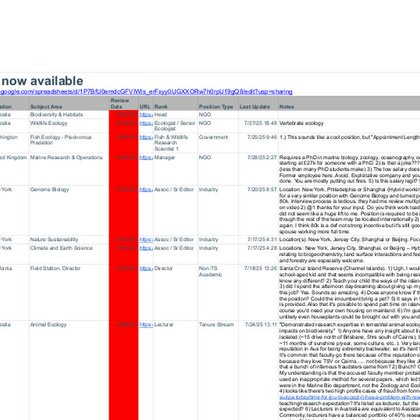Select the 'Climate and Earth Science' cell
The height and width of the screenshot is (420, 420).
pos(69,254)
